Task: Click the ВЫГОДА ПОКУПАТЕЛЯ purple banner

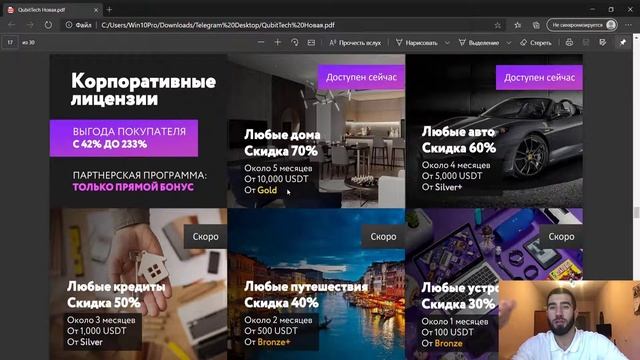Action: pyautogui.click(x=124, y=138)
